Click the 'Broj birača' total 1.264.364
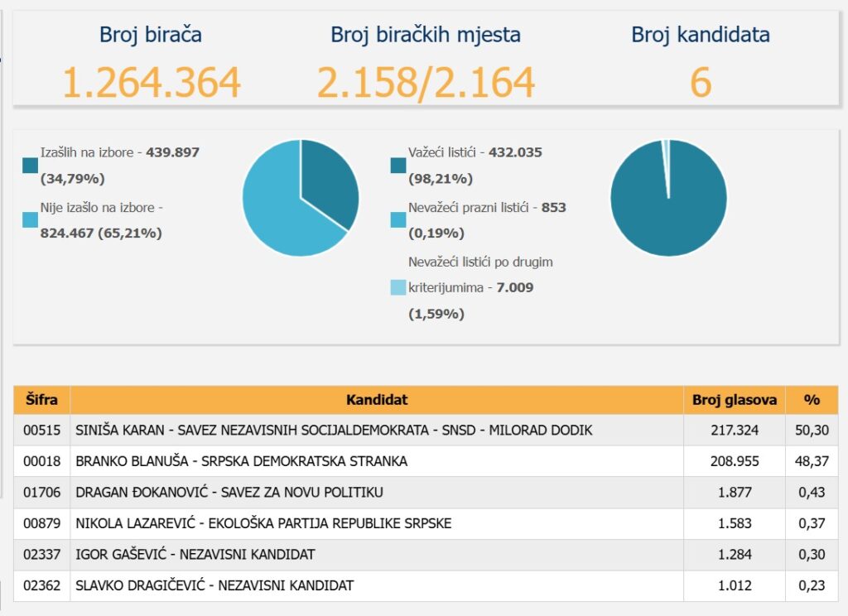Viewport: 848px width, 616px height. point(151,83)
